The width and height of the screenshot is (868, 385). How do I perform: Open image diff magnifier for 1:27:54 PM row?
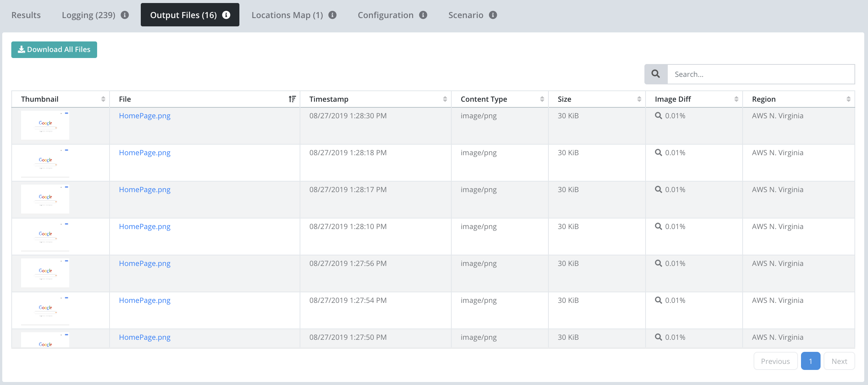658,300
